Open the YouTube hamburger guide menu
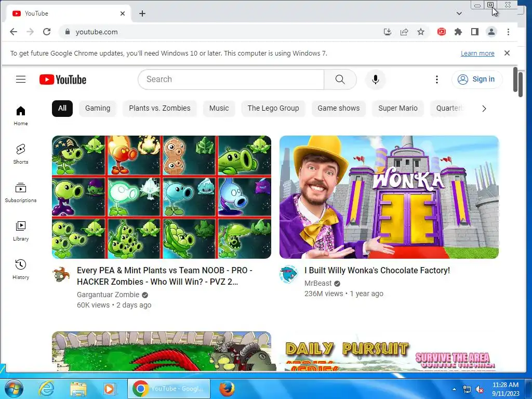This screenshot has height=399, width=532. tap(21, 79)
